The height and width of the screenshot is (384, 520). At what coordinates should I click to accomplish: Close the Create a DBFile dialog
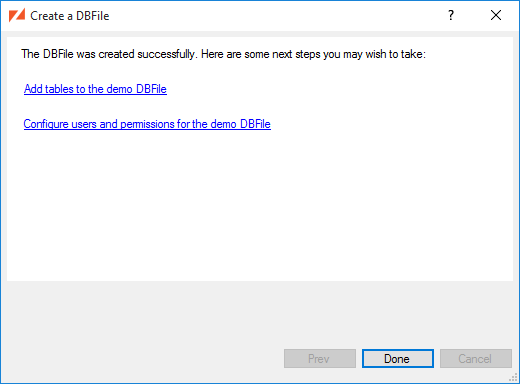496,15
